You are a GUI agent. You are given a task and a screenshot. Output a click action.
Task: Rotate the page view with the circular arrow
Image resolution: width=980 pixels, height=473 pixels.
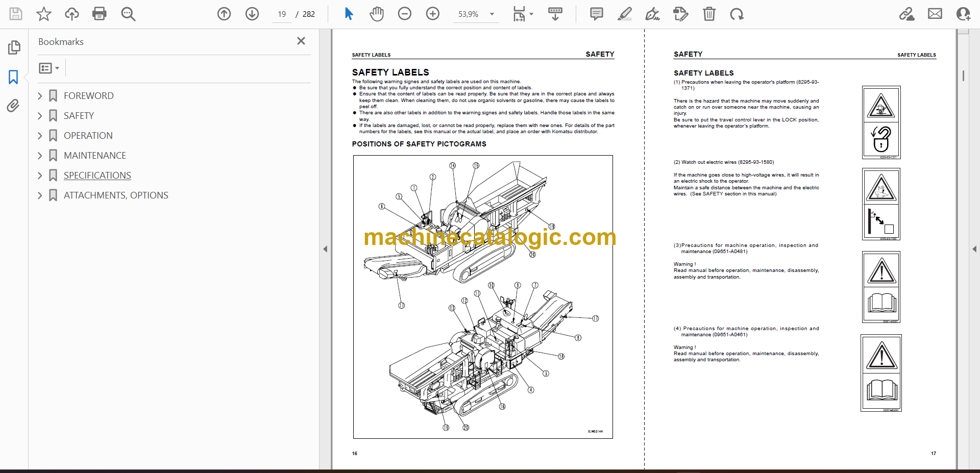737,14
